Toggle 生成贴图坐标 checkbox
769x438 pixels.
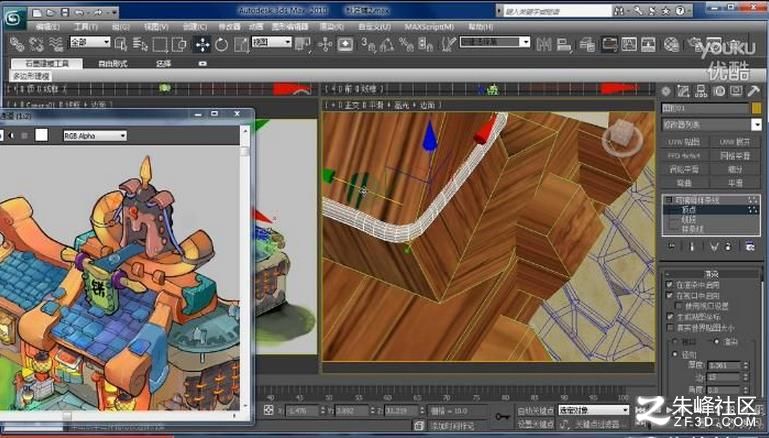(x=669, y=316)
